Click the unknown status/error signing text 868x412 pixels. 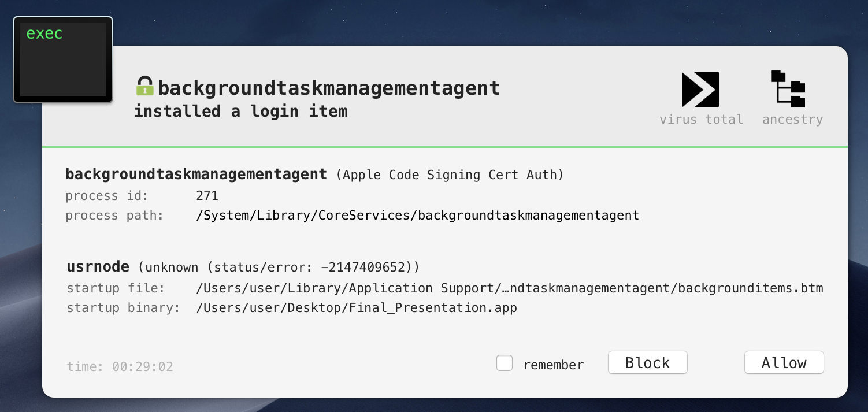click(279, 268)
